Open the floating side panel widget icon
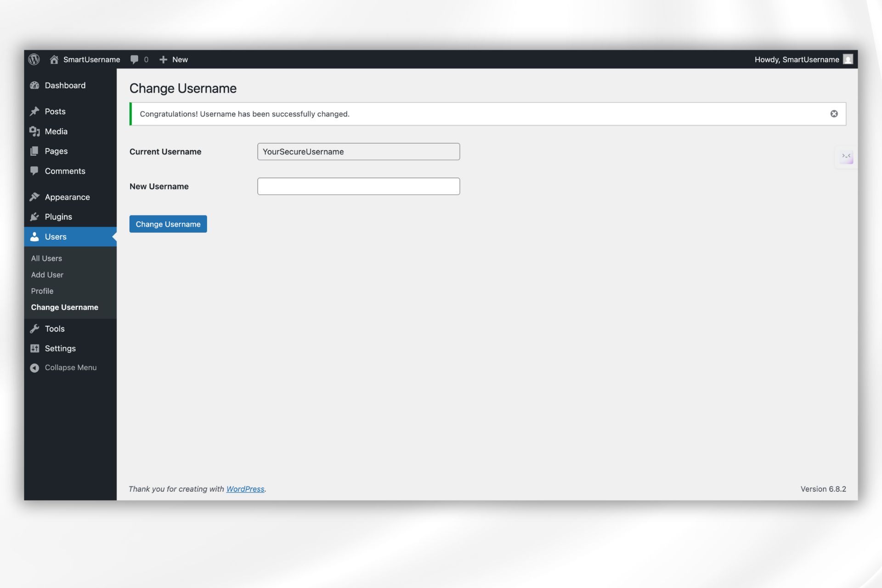 [x=846, y=157]
